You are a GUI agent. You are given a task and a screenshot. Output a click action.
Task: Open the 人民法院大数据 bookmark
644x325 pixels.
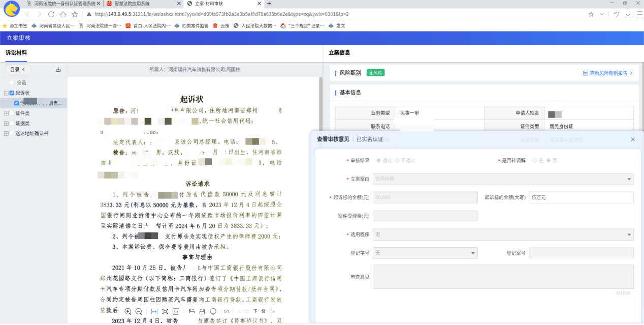(255, 26)
